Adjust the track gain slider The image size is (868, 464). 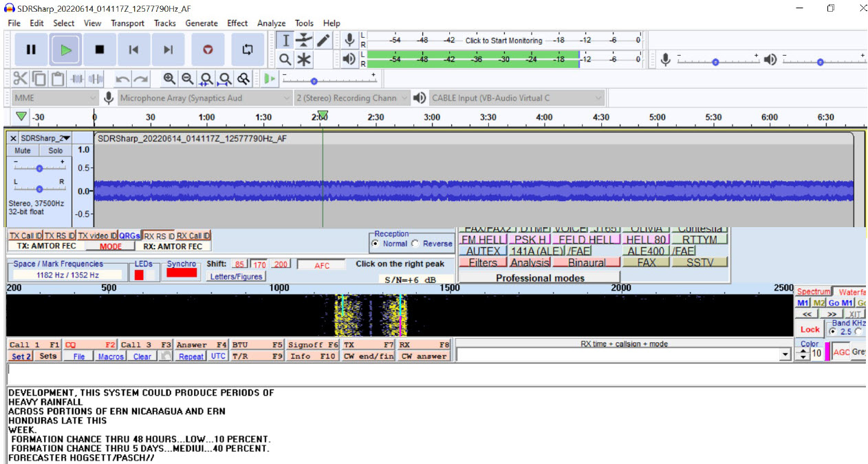39,168
